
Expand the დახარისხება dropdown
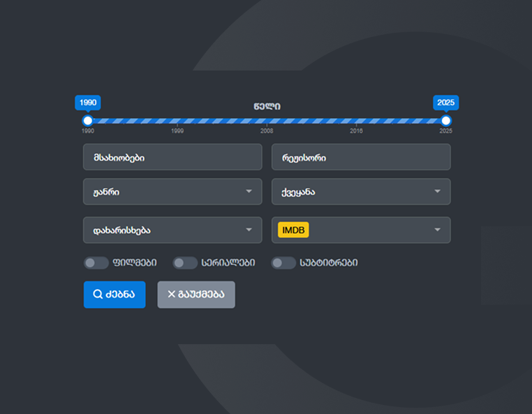click(172, 230)
